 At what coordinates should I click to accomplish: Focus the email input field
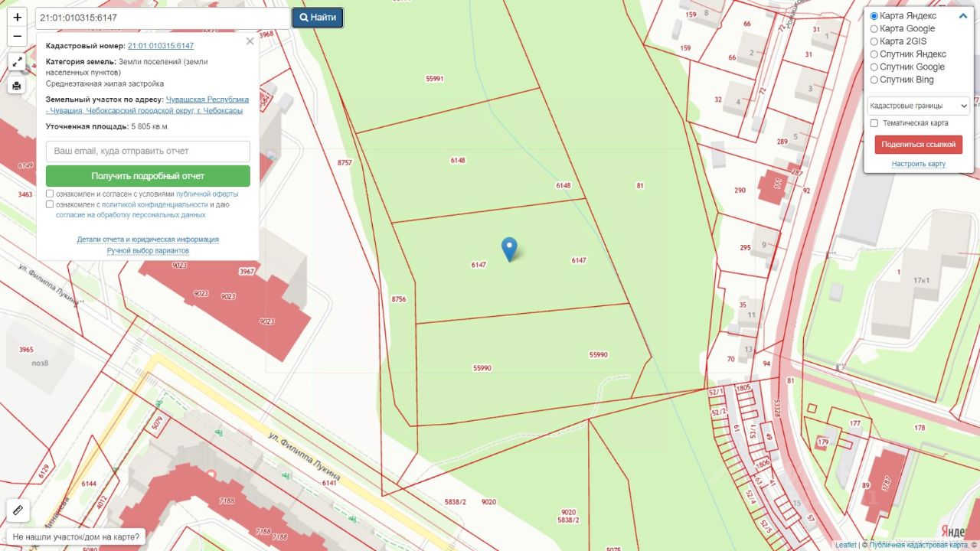[x=148, y=152]
